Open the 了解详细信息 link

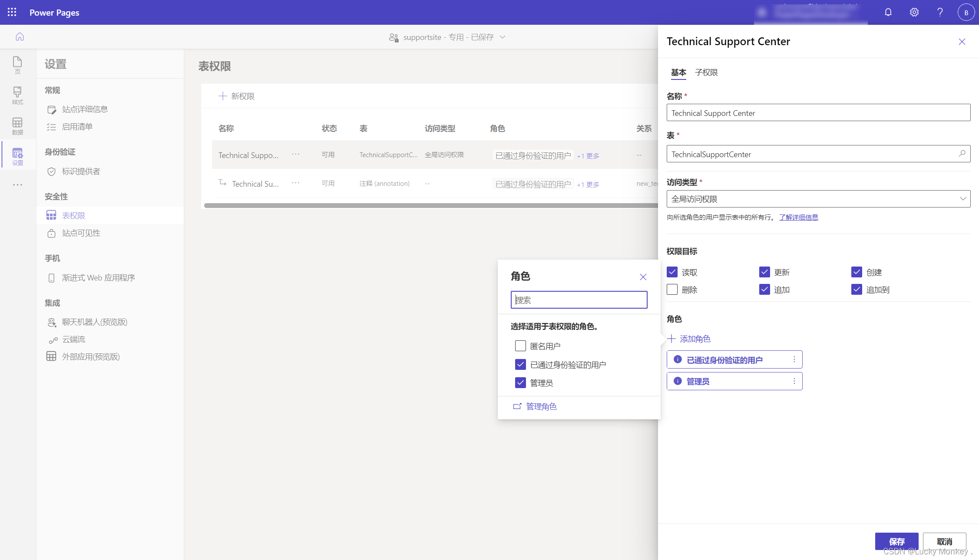coord(798,217)
